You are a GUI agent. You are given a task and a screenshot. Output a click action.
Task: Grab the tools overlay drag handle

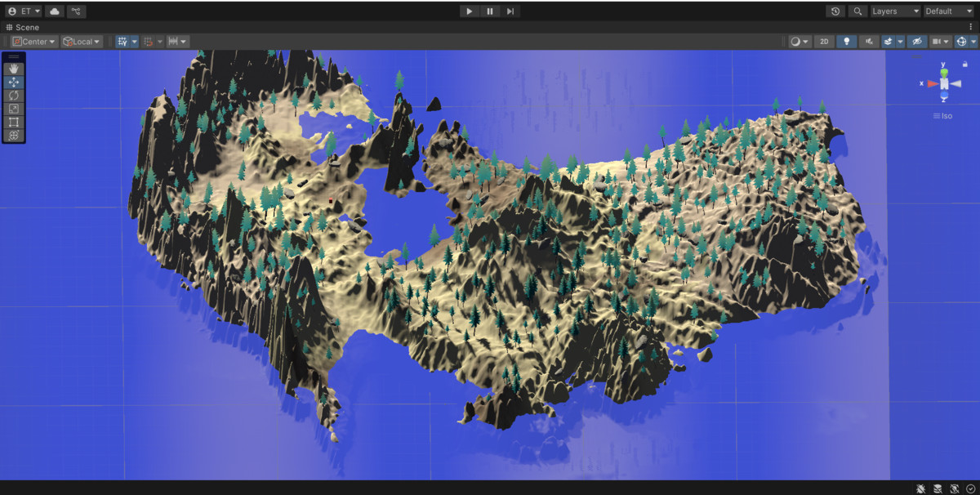14,57
